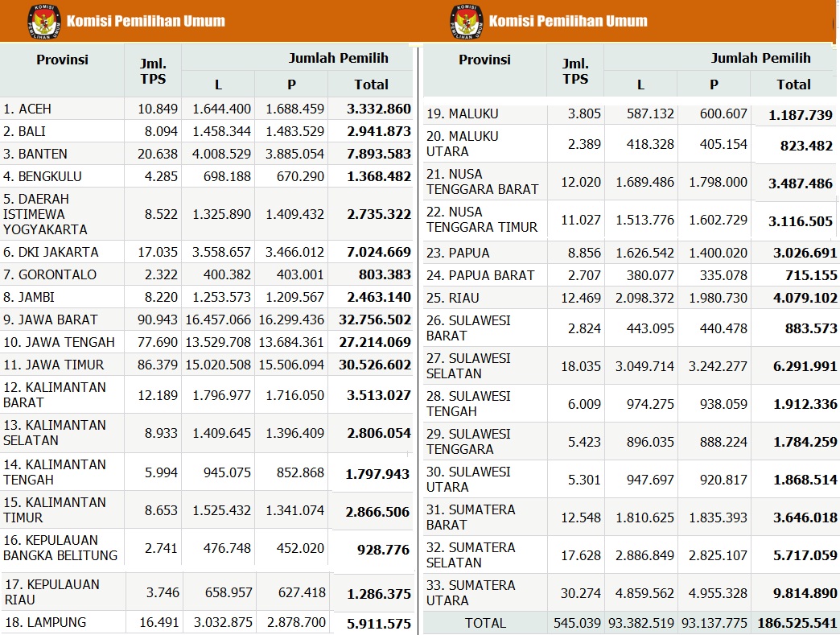Click the MALUKU UTARA province label
The image size is (840, 635).
463,144
